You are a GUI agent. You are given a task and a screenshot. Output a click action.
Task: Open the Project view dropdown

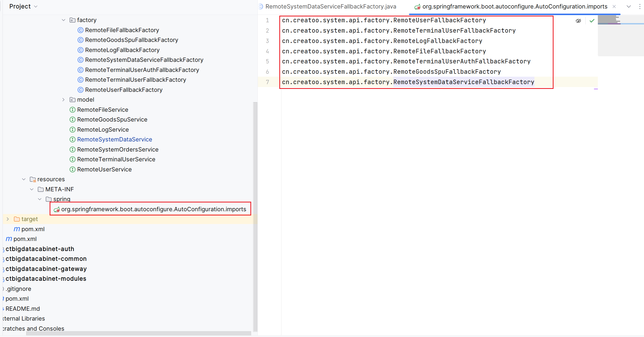click(x=36, y=7)
